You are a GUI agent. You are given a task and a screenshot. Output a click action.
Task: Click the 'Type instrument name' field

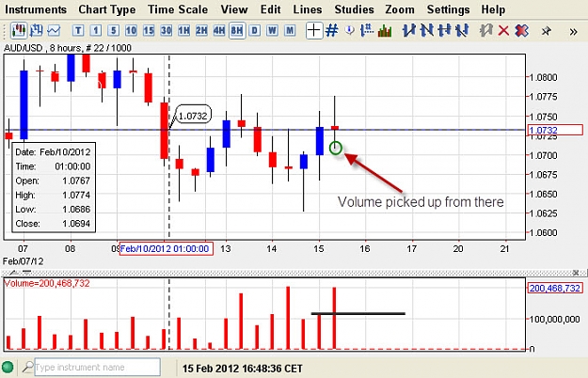pyautogui.click(x=97, y=367)
